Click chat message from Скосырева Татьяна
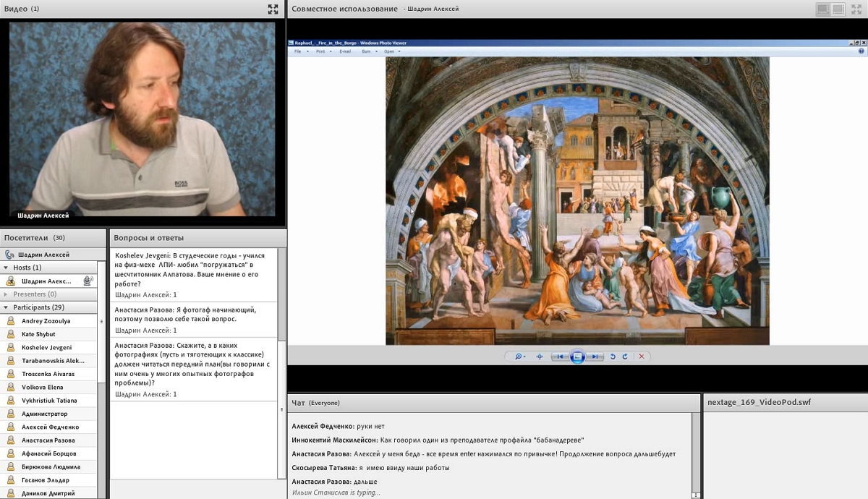Screen dimensions: 868x499 point(370,468)
